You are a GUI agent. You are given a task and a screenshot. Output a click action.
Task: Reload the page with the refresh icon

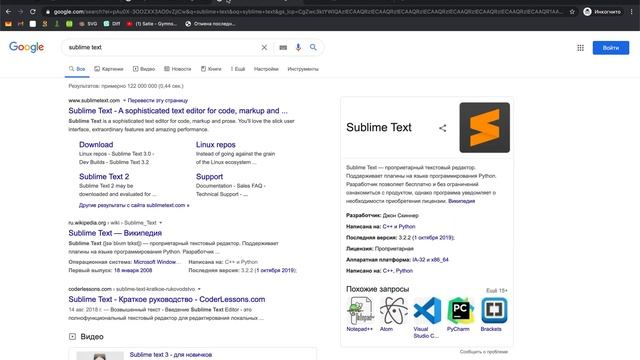point(33,12)
